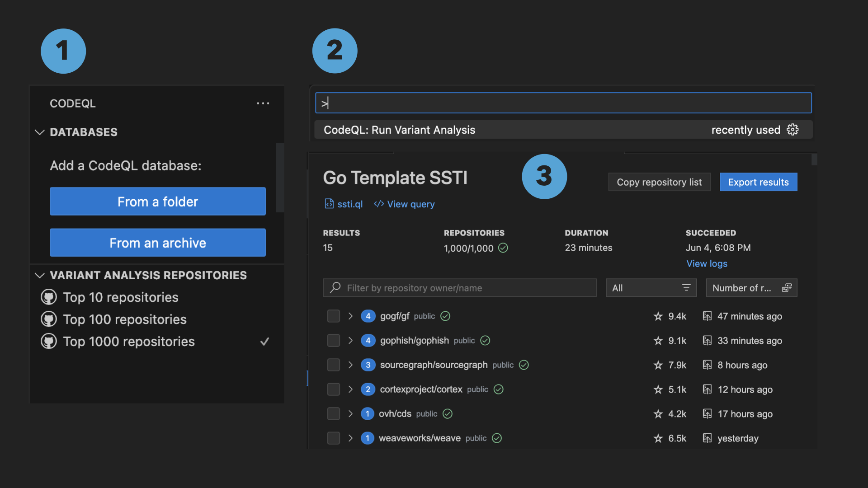This screenshot has height=488, width=868.
Task: Click star icon in sourcegraph/sourcegraph row
Action: tap(658, 365)
